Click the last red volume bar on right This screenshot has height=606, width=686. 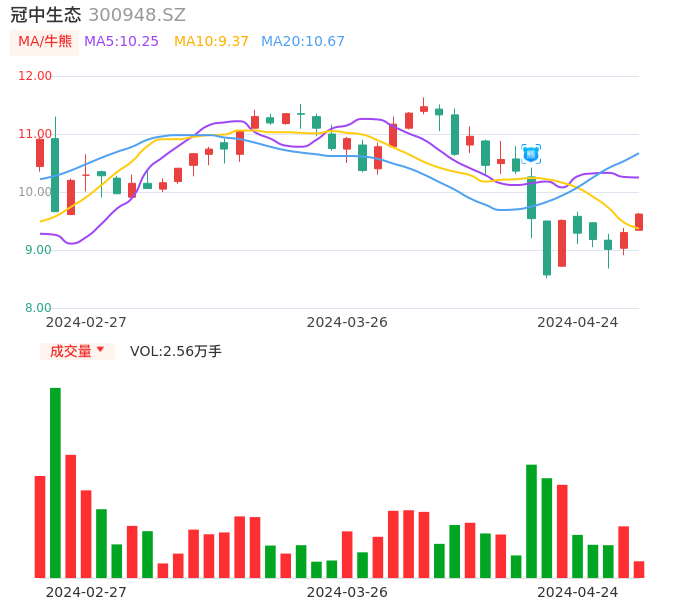pyautogui.click(x=639, y=569)
